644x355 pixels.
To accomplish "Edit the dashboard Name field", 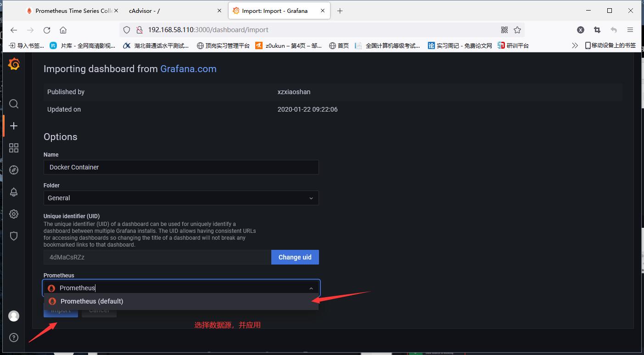I will click(x=181, y=167).
